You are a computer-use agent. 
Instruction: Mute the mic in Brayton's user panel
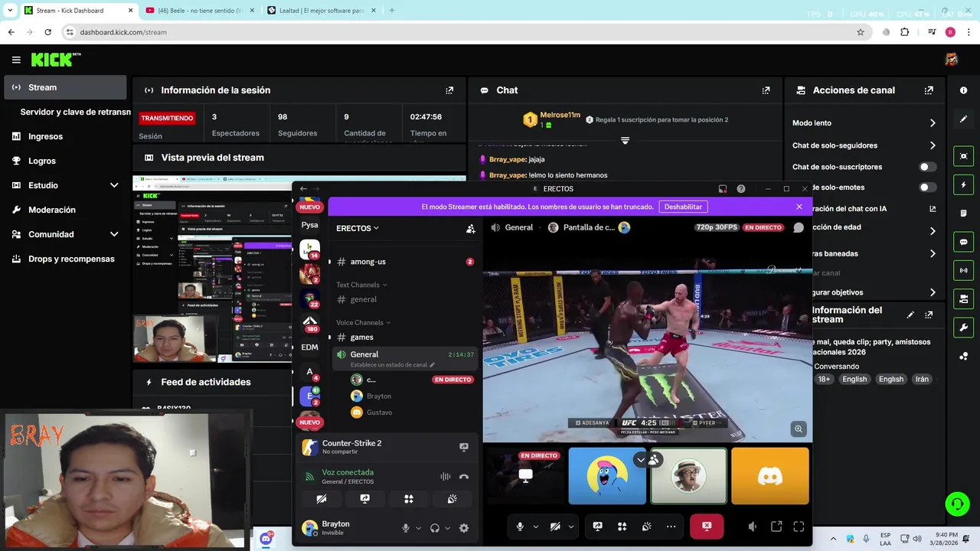coord(406,528)
